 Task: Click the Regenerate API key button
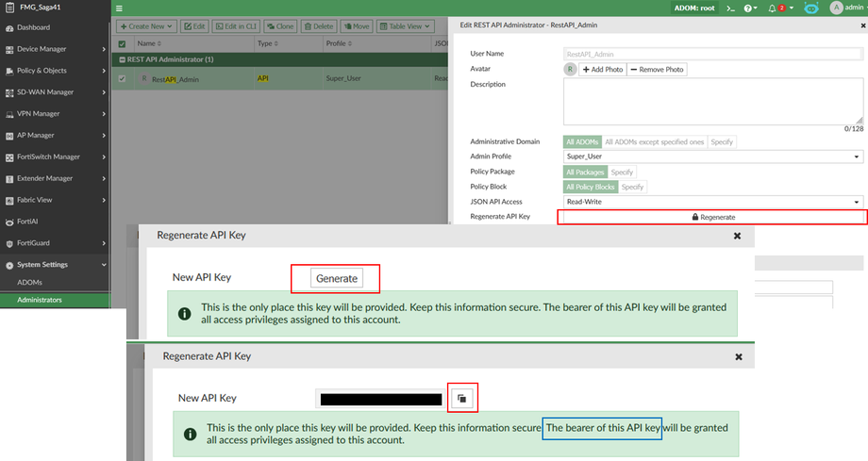point(713,218)
